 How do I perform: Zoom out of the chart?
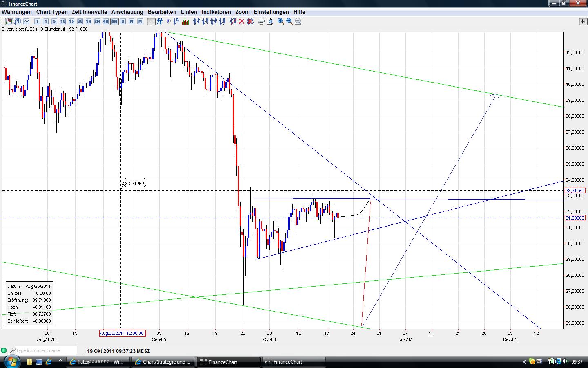tap(290, 21)
